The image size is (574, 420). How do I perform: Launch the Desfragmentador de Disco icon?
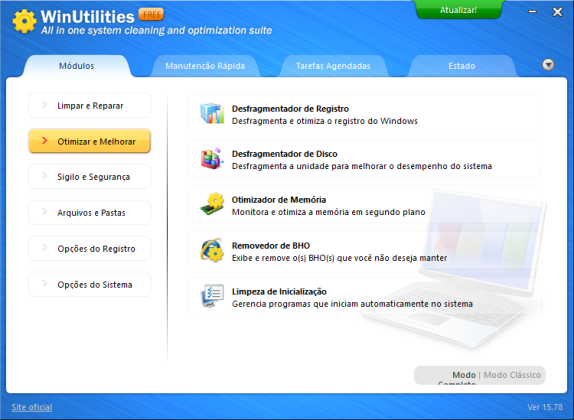click(x=212, y=159)
